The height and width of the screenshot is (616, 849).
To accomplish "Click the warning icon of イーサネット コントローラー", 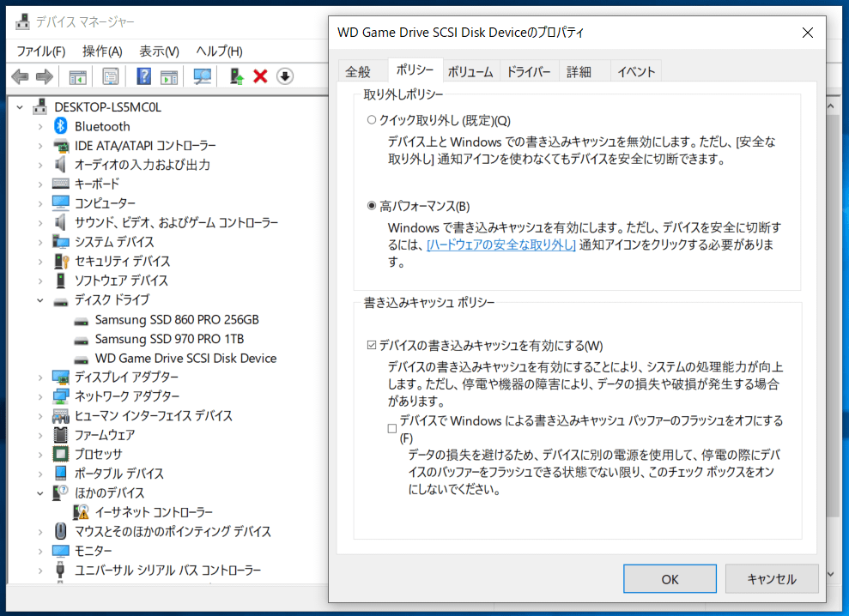I will point(81,512).
